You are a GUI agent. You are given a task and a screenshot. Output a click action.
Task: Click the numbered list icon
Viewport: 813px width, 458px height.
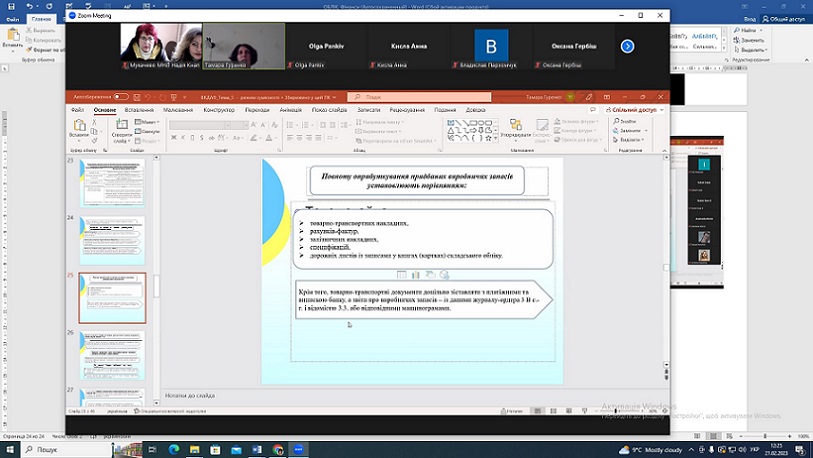(x=305, y=125)
